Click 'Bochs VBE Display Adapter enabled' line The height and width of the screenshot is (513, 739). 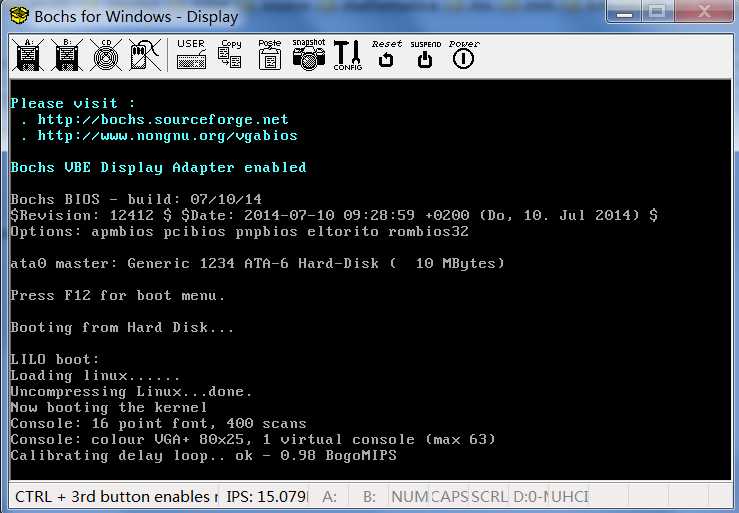tap(158, 167)
